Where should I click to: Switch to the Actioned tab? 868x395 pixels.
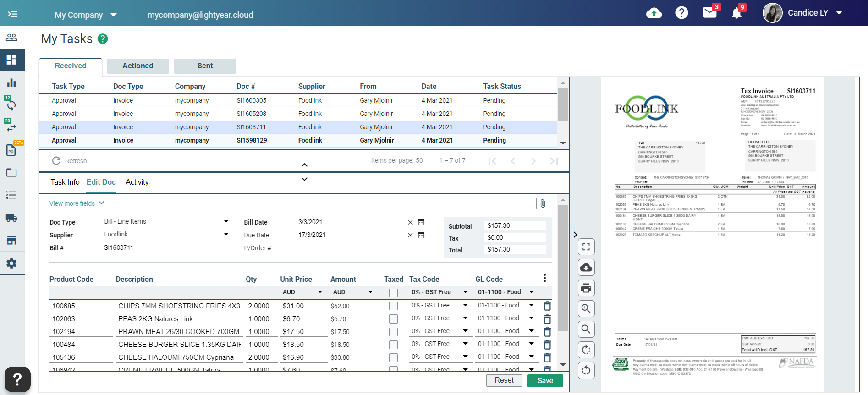(138, 66)
